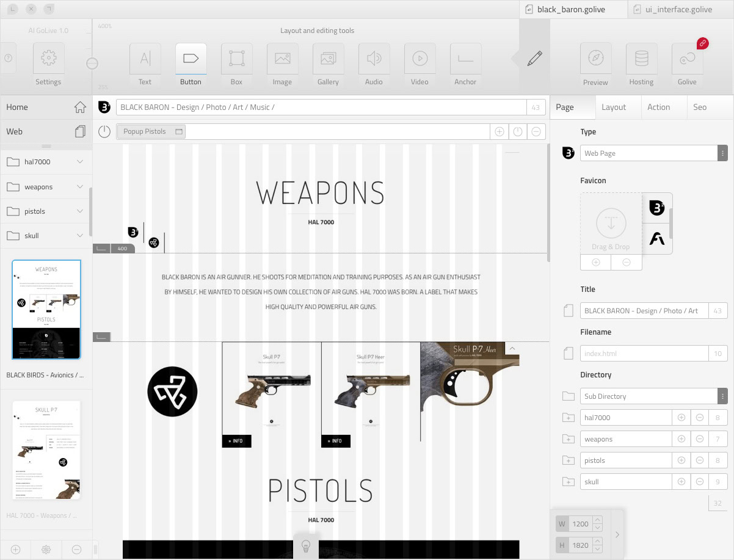Toggle the power icon beside Popup Pistols
Viewport: 734px width, 560px height.
pos(104,131)
